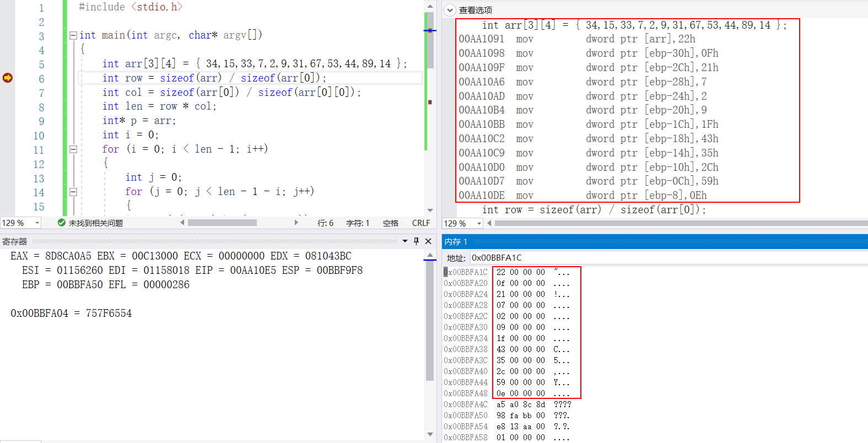Select the 内存 1 tab title
868x443 pixels.
456,241
